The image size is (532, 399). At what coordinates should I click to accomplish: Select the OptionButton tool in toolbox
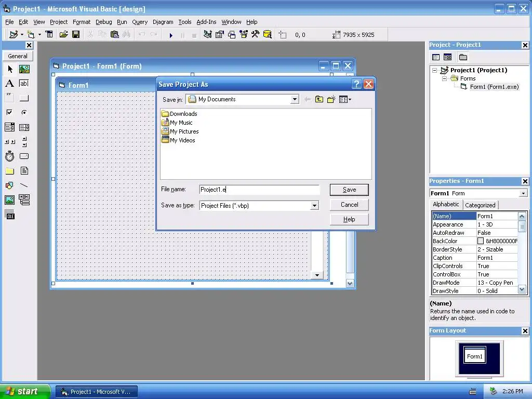tap(24, 112)
